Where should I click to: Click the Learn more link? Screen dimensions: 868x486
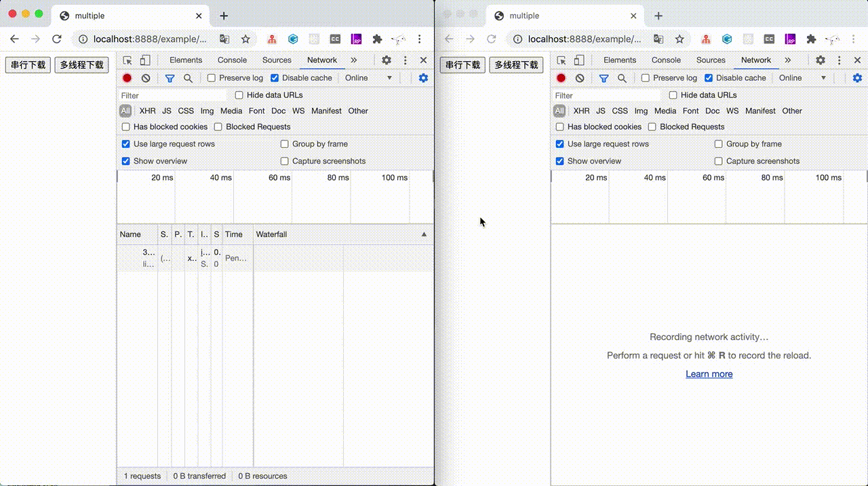click(x=709, y=374)
